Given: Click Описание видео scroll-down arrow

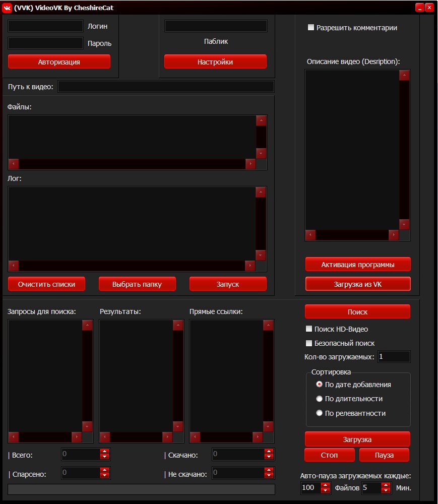Looking at the screenshot, I should pos(404,224).
